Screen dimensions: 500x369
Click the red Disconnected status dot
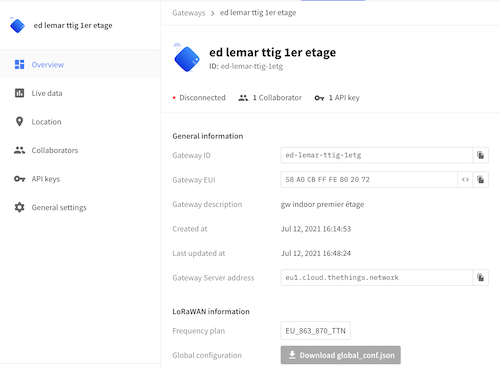(x=174, y=98)
